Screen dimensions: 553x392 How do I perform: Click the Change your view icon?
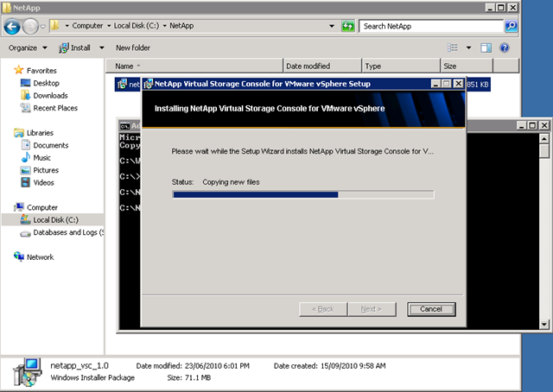[x=453, y=47]
